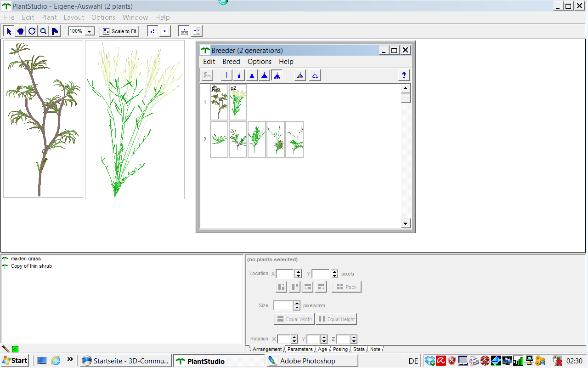The height and width of the screenshot is (368, 588).
Task: Pick the magnifier zoom tool
Action: click(x=43, y=31)
